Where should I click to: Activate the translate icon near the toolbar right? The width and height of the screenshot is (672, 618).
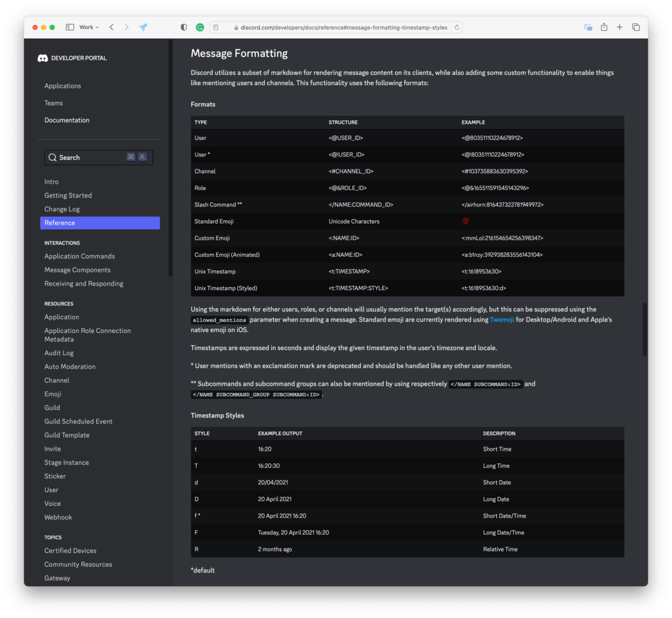588,27
